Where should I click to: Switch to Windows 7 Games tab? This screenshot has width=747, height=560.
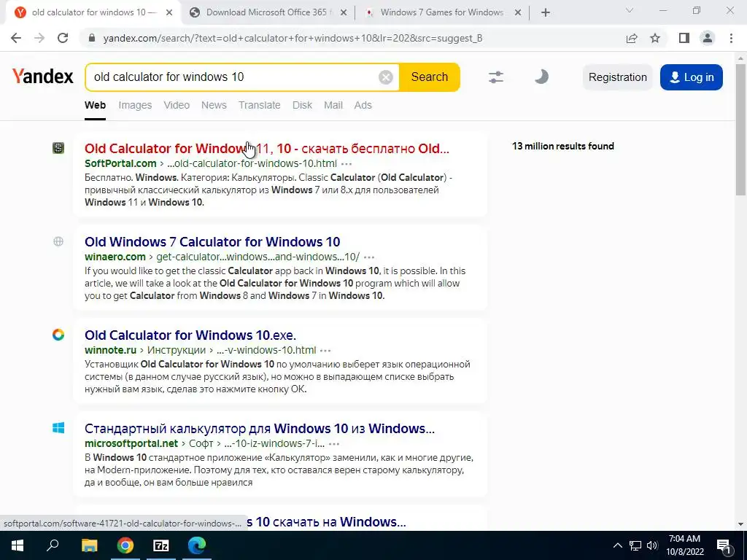coord(441,12)
